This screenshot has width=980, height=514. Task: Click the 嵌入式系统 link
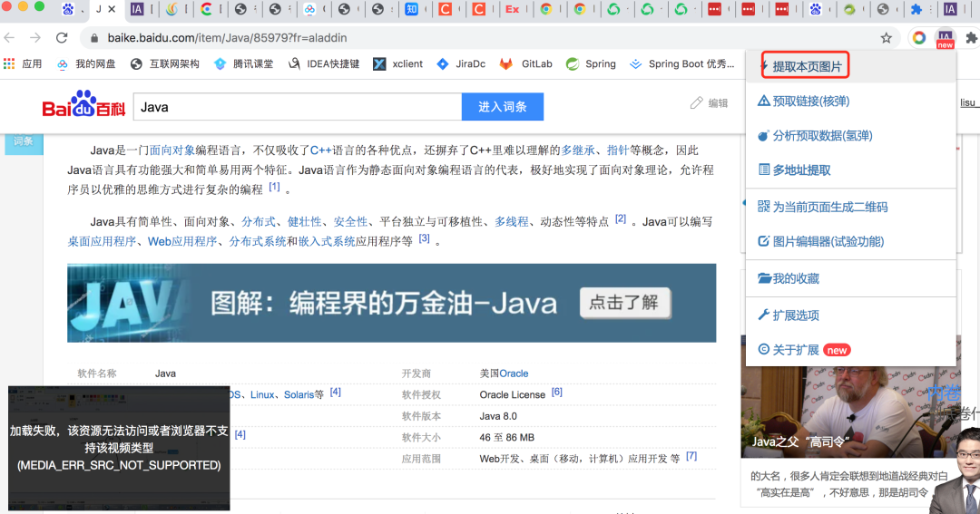[327, 242]
